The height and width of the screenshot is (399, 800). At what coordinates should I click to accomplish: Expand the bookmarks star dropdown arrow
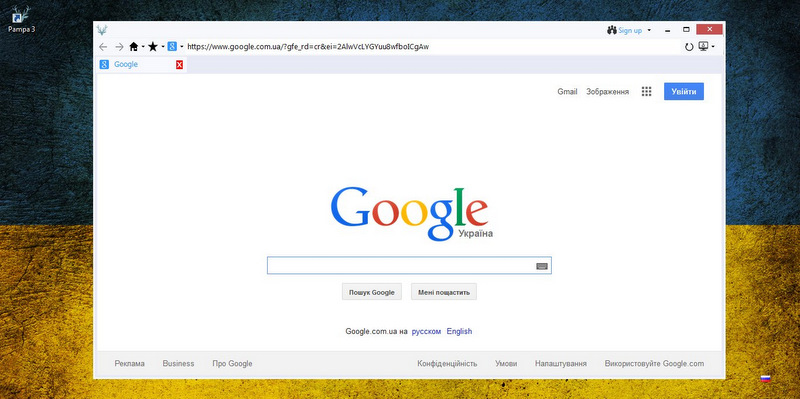pyautogui.click(x=162, y=47)
